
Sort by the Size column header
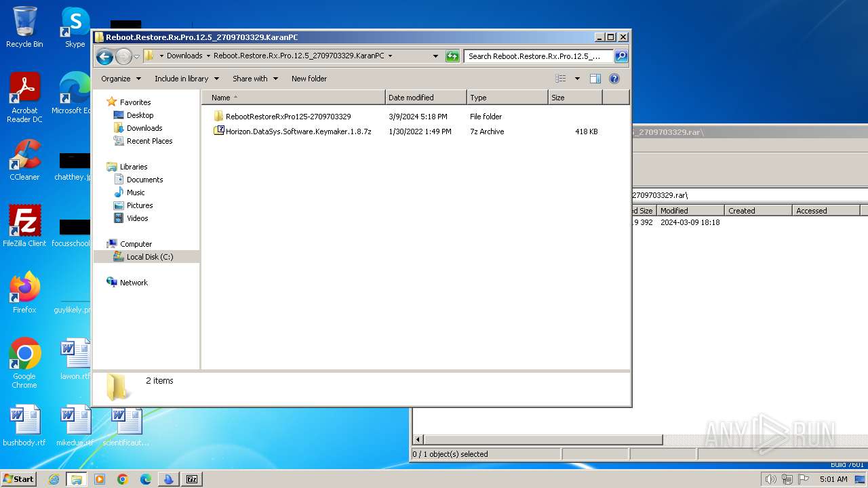[575, 98]
